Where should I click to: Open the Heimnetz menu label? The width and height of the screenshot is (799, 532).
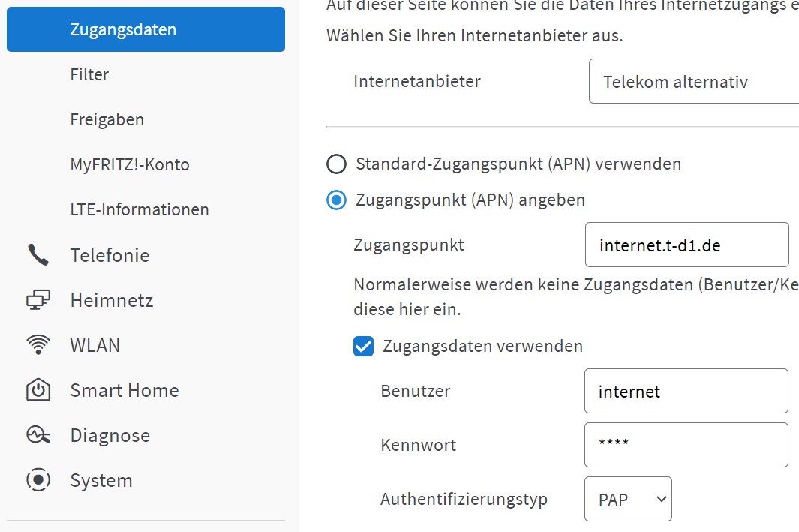pyautogui.click(x=112, y=300)
